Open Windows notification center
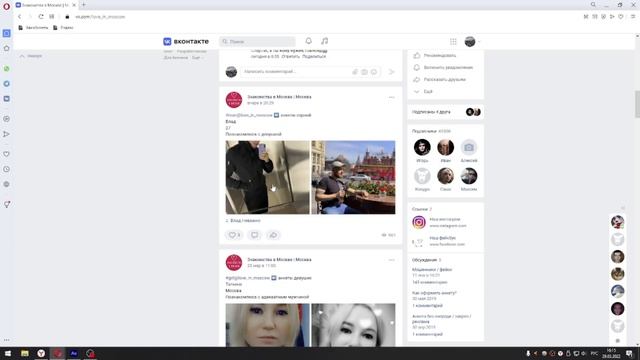Viewport: 640px width, 360px height. click(x=629, y=353)
